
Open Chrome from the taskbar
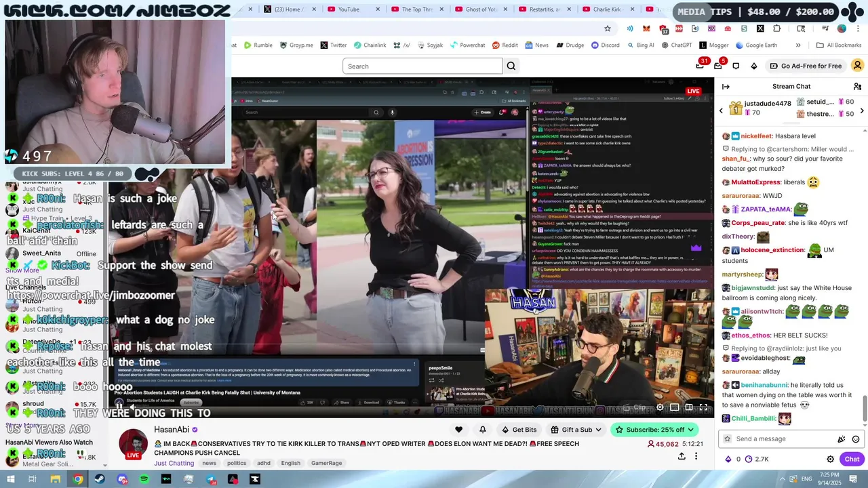coord(78,479)
